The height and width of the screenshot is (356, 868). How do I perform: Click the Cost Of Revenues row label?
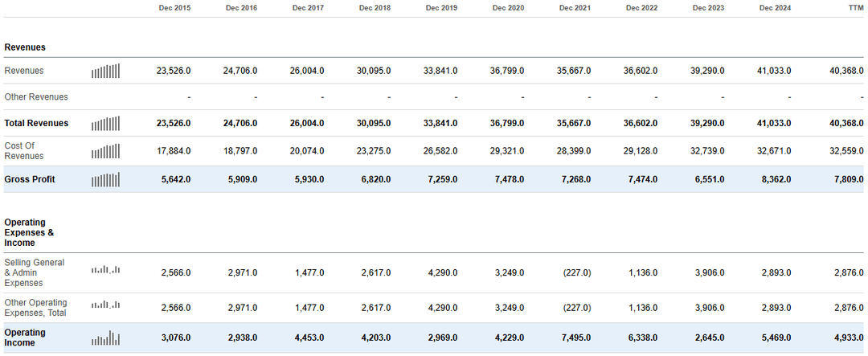24,151
